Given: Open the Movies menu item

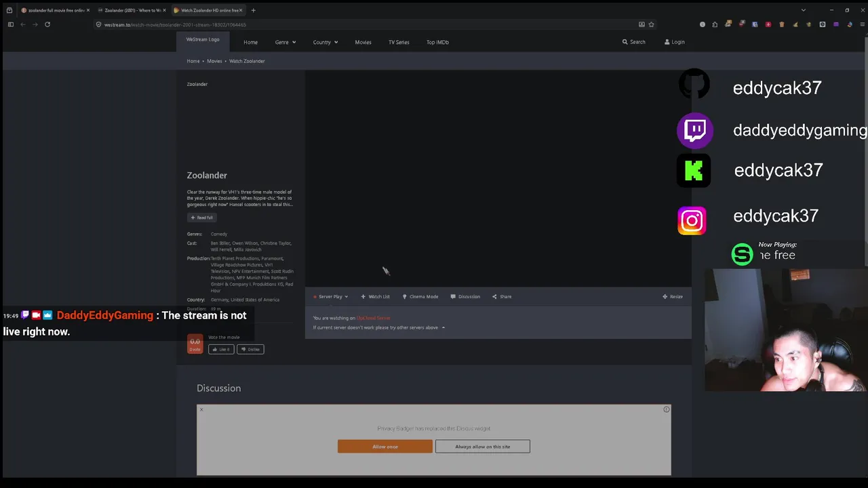Looking at the screenshot, I should [x=363, y=42].
